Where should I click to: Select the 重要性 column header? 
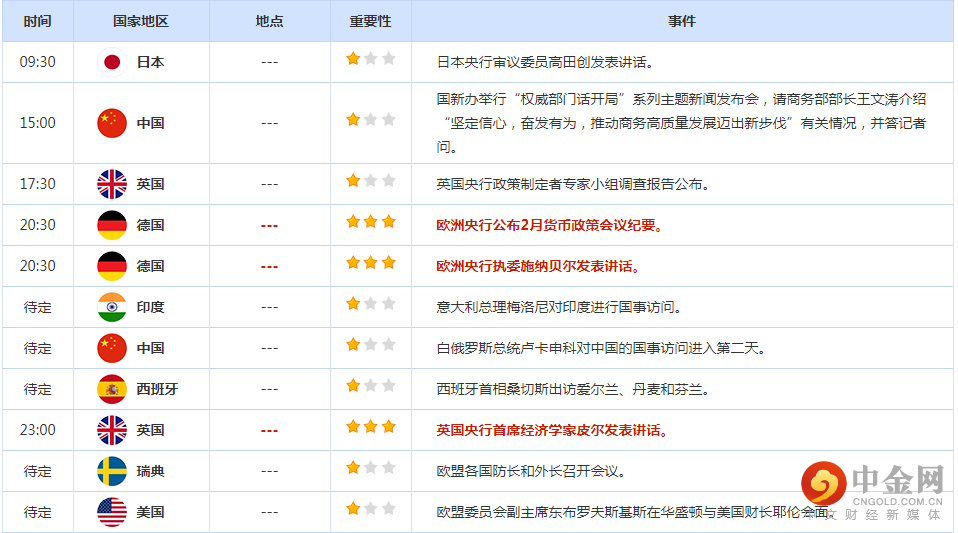370,21
